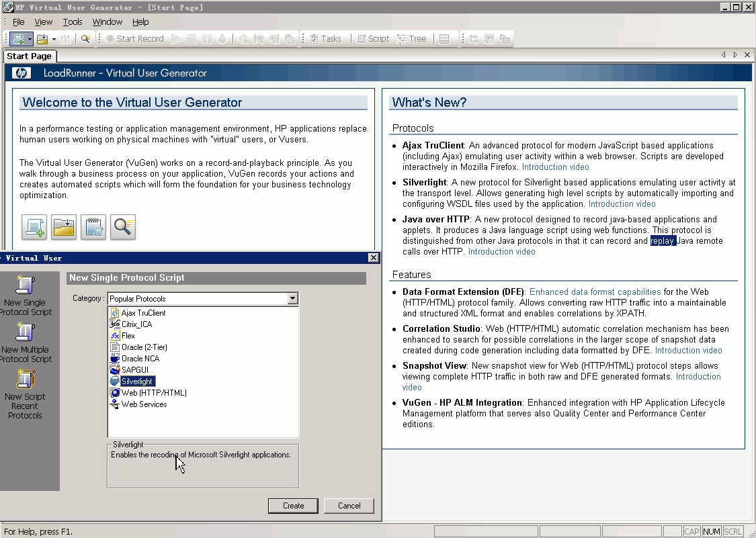Open Java over HTTP Introduction video link
Image resolution: width=756 pixels, height=538 pixels.
501,252
